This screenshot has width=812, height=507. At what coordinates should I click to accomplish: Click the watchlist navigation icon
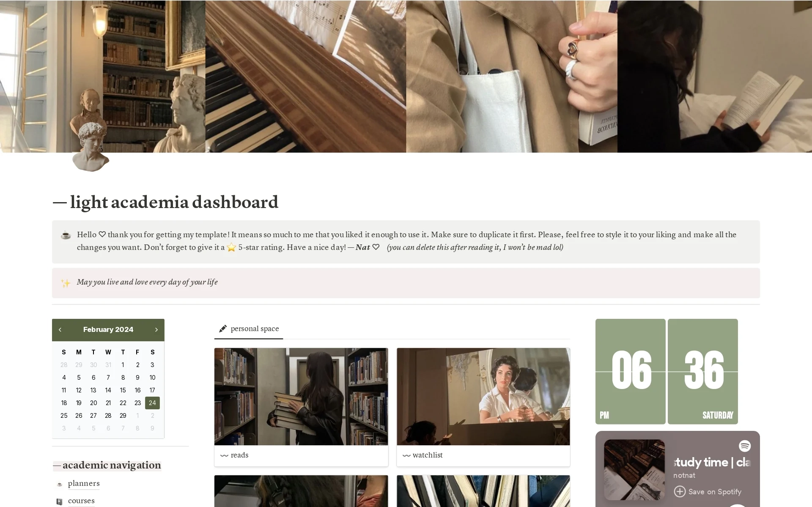(407, 455)
